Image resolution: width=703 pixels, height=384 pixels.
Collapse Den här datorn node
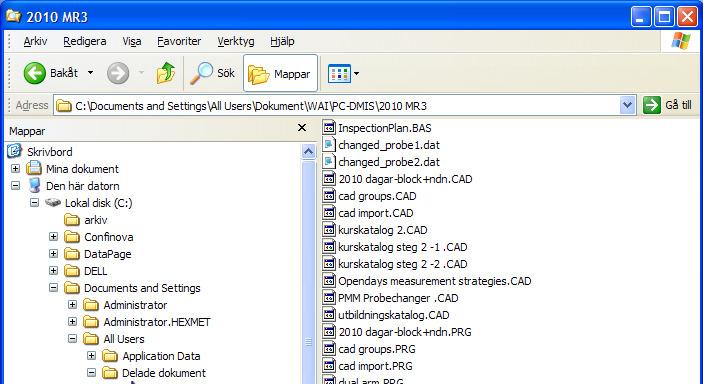click(16, 186)
